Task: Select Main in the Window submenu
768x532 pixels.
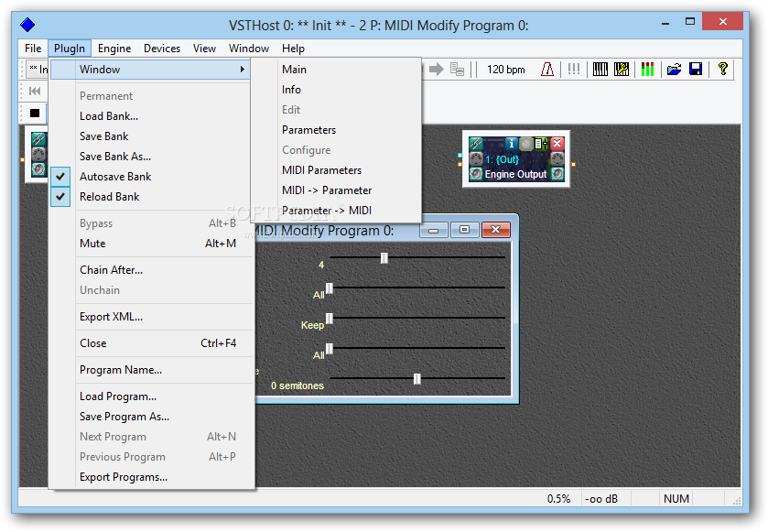Action: coord(336,70)
